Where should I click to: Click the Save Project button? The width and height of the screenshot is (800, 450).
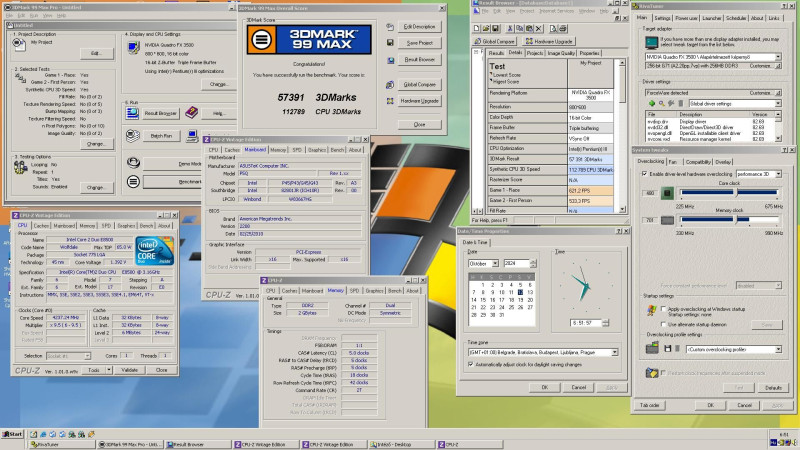click(419, 43)
